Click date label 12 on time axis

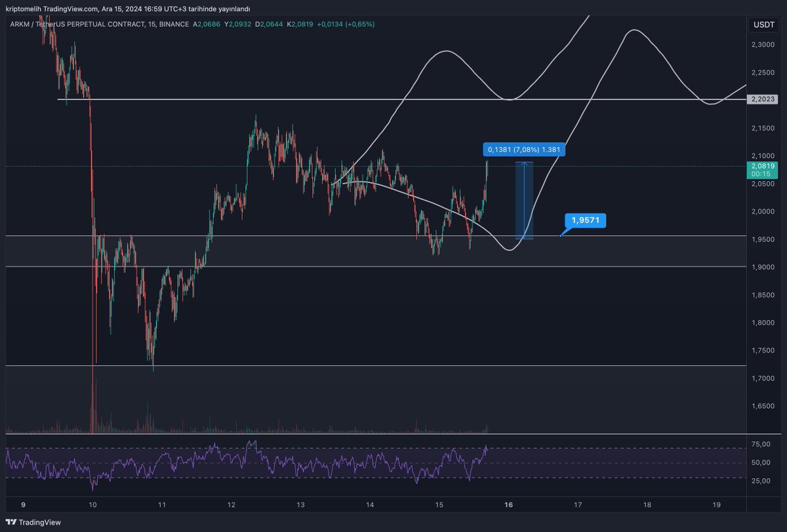(x=232, y=505)
